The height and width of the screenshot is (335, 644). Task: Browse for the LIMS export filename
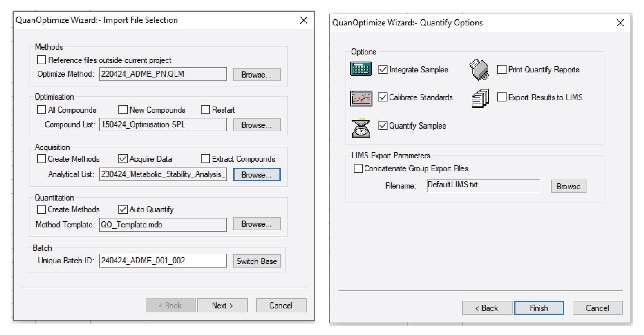[569, 186]
